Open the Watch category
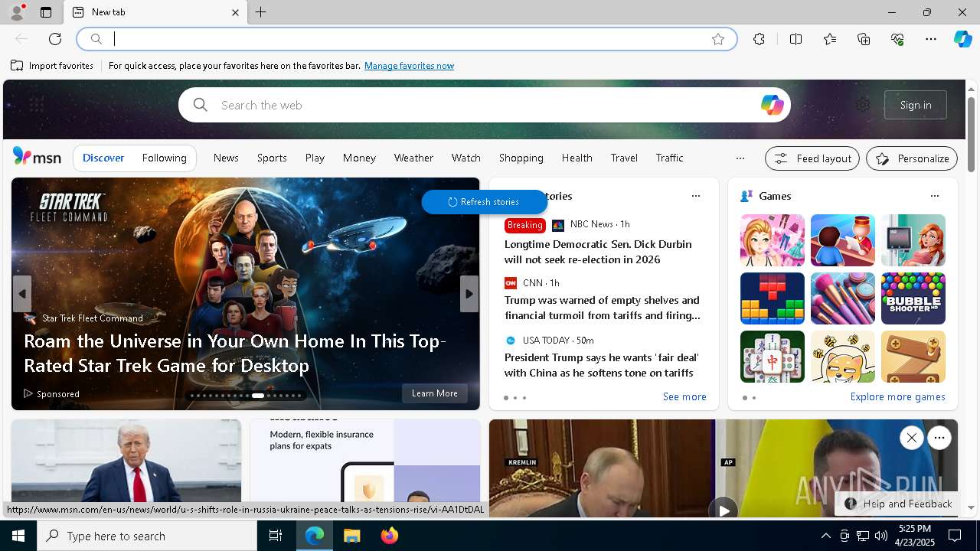This screenshot has width=980, height=551. click(465, 158)
